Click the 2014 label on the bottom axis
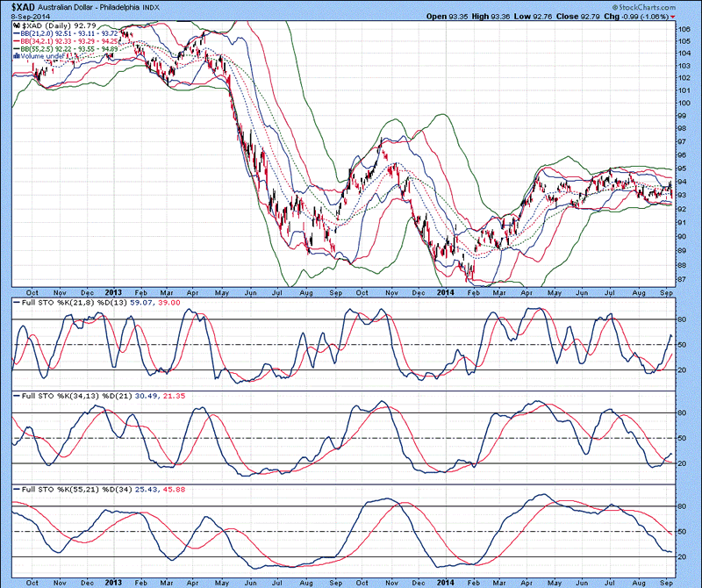 click(x=446, y=581)
